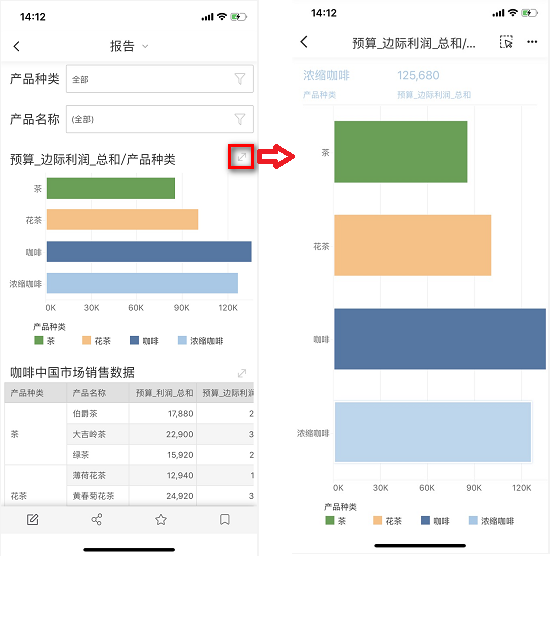The height and width of the screenshot is (639, 550).
Task: Open the 产品种类 filter dropdown
Action: pyautogui.click(x=160, y=79)
